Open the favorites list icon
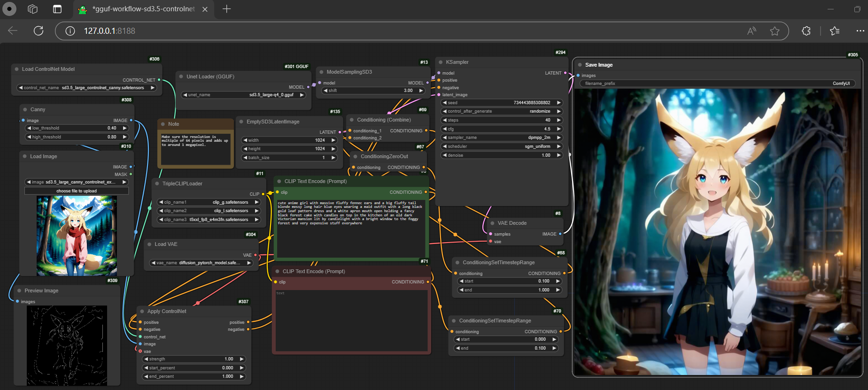Screen dimensions: 868x390 [835, 31]
